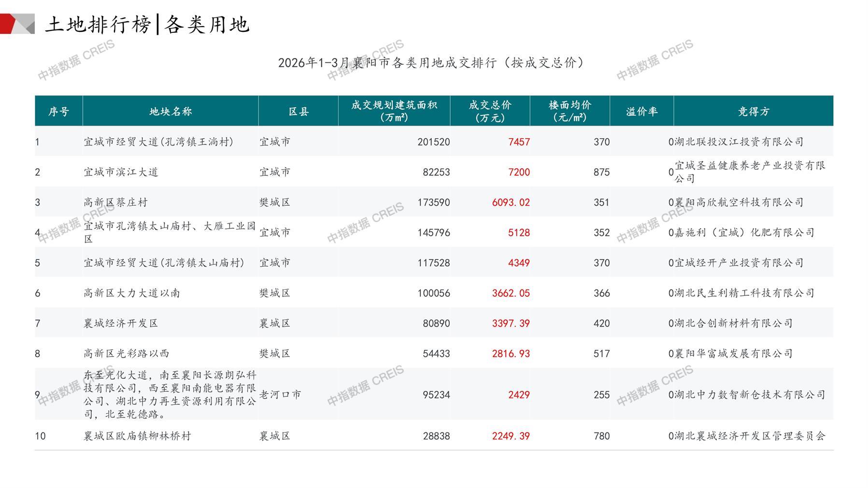The image size is (868, 488).
Task: Select the 地块名称 column header
Action: (x=171, y=112)
